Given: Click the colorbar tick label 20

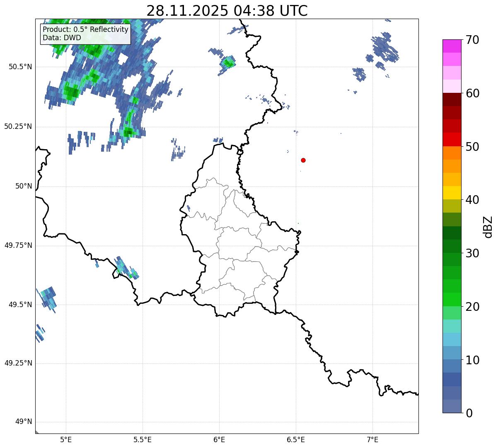Looking at the screenshot, I should point(472,307).
